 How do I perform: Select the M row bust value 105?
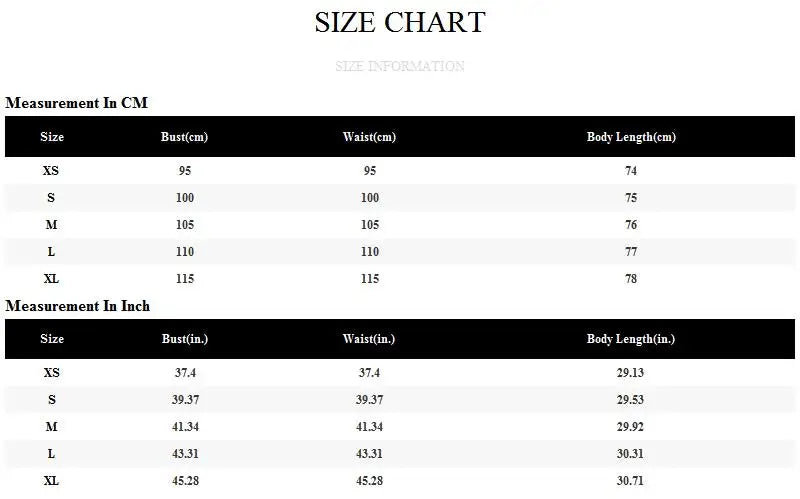(184, 225)
